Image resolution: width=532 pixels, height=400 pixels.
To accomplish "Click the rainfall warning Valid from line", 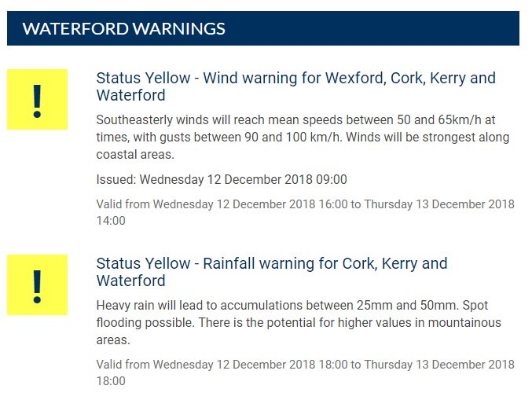I will [305, 372].
